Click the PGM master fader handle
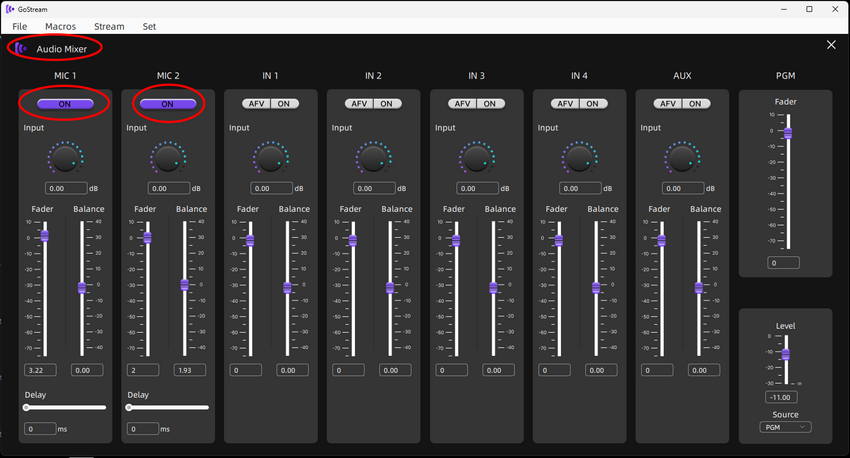 [x=788, y=133]
